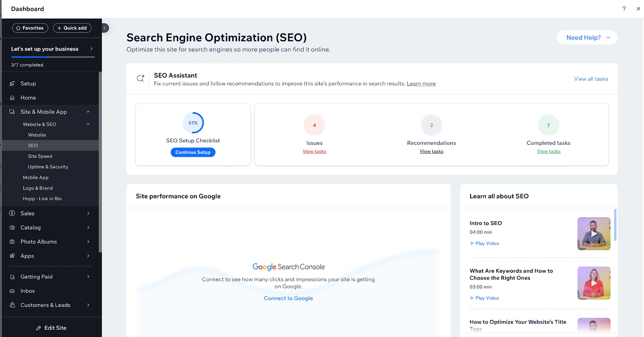The image size is (644, 337).
Task: Select Uptime & Security menu item
Action: [48, 167]
